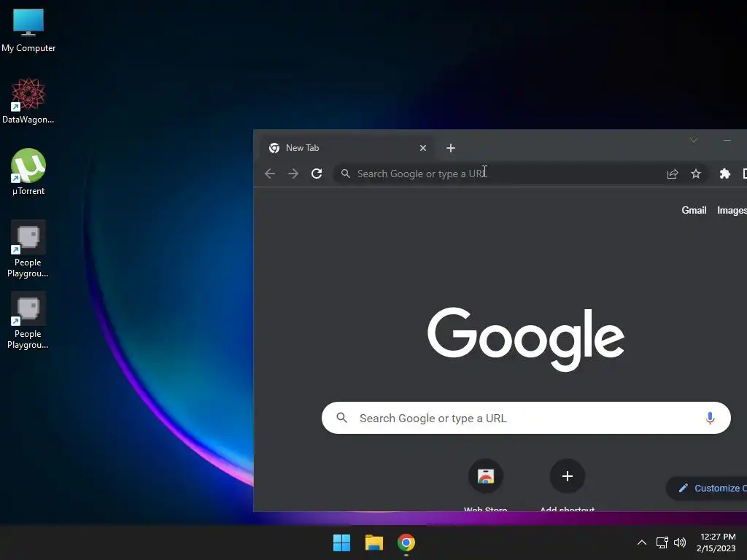This screenshot has height=560, width=747.
Task: Click the address bar search icon
Action: [346, 174]
